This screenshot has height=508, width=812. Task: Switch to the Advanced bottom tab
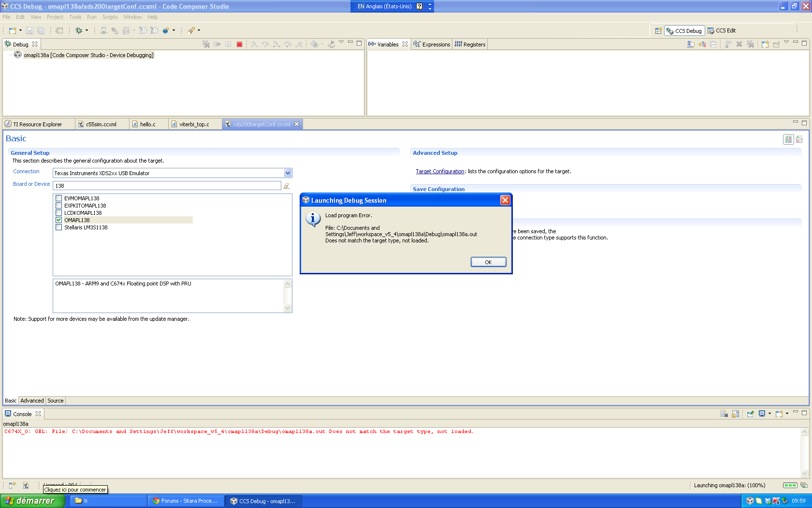pyautogui.click(x=32, y=401)
